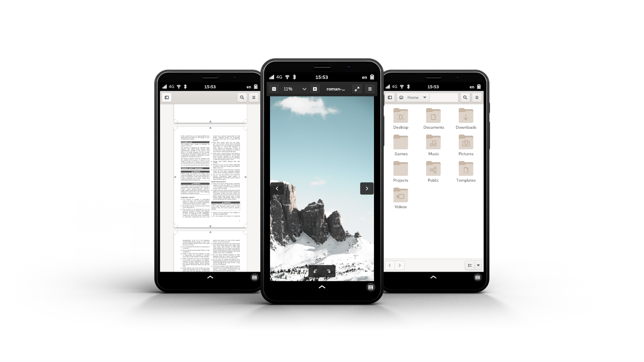Screen dimensions: 644x362
Task: Click the PDF viewer search icon
Action: pyautogui.click(x=242, y=97)
